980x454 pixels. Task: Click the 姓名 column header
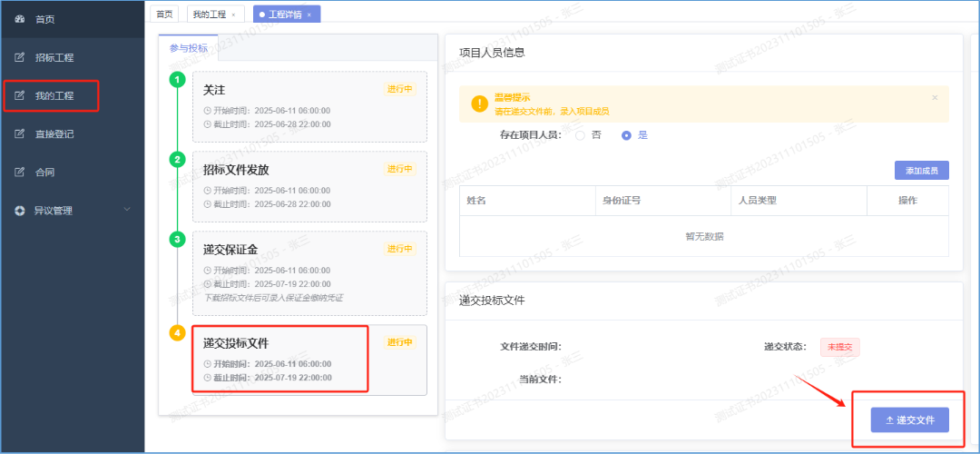click(527, 201)
